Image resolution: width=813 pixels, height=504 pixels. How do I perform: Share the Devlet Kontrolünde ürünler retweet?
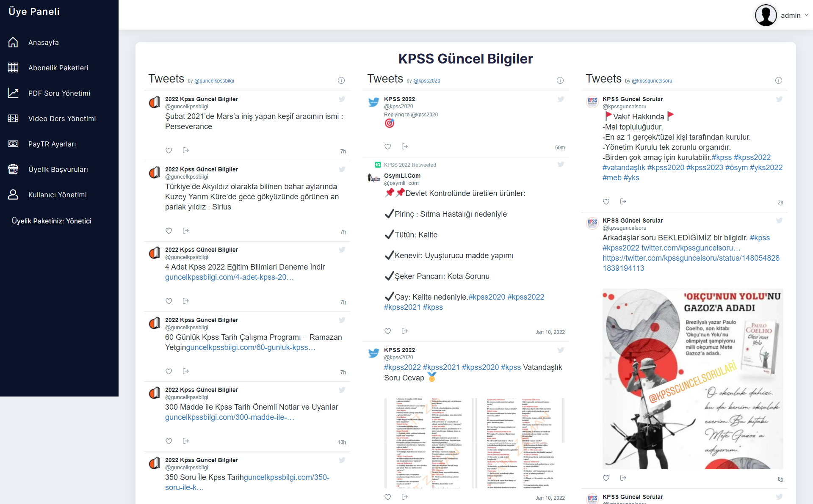point(404,331)
